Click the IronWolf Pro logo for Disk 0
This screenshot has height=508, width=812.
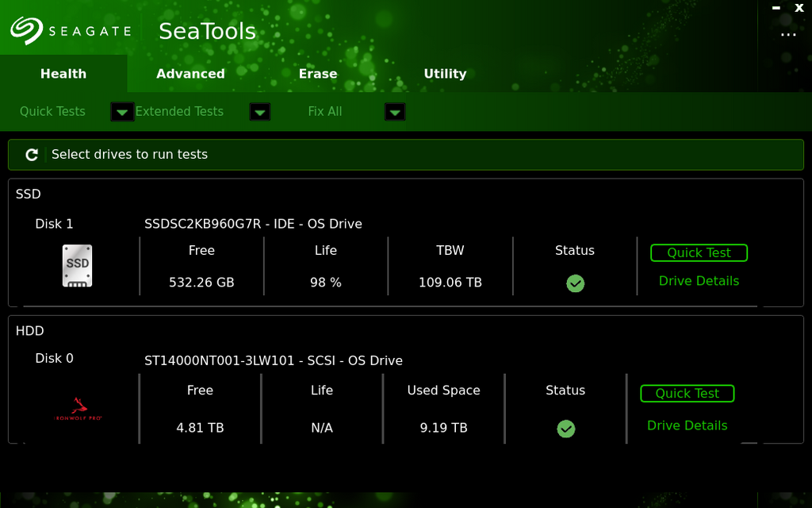[79, 409]
